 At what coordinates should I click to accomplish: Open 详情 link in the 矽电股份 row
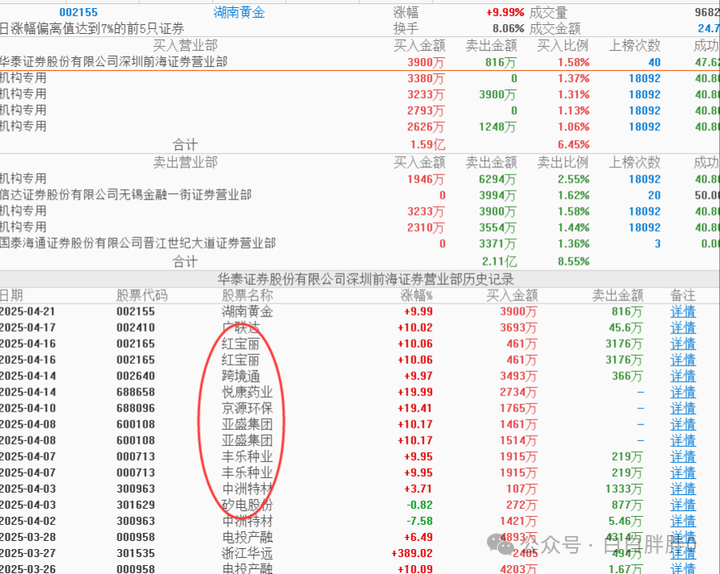(x=683, y=505)
